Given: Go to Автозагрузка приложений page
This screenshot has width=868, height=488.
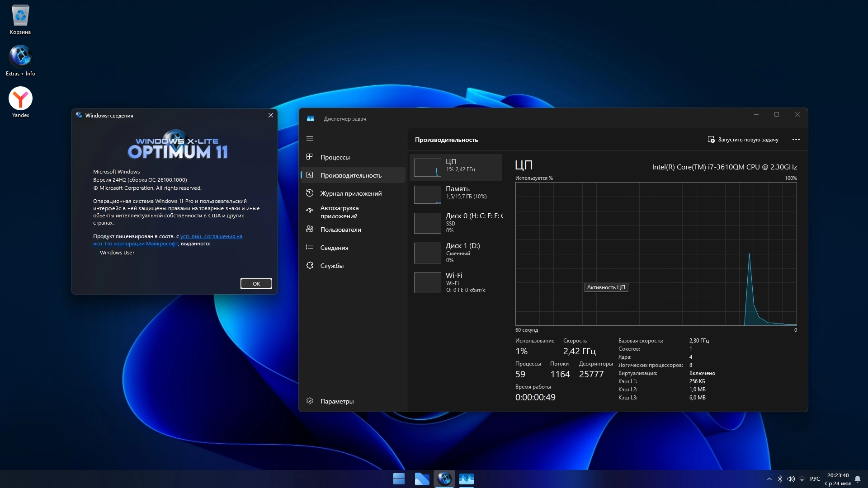Looking at the screenshot, I should (x=339, y=212).
